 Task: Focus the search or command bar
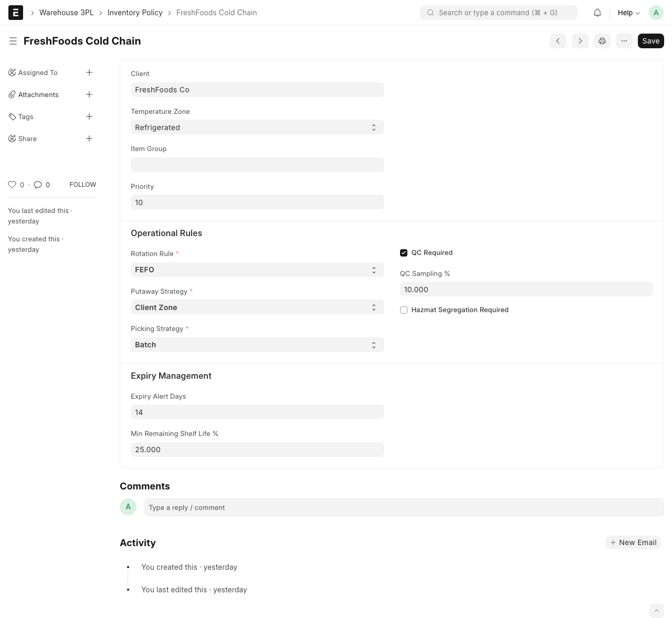click(498, 13)
